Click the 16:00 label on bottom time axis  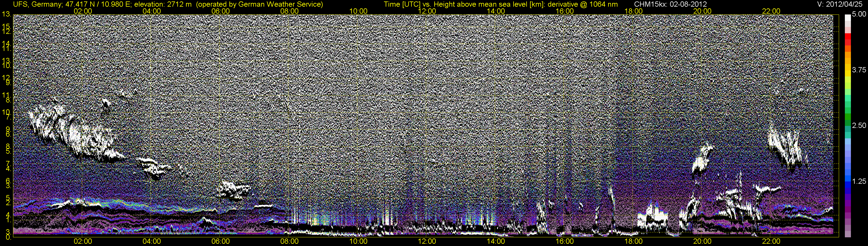565,242
